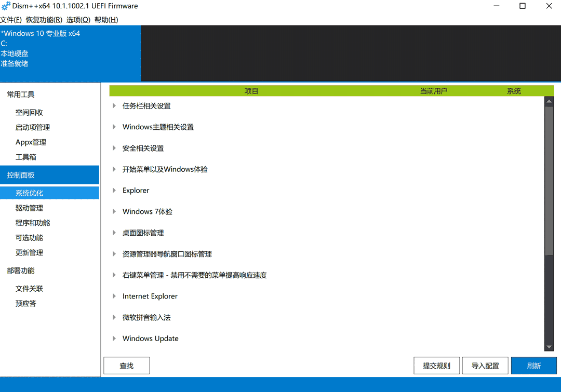Open 驱动管理 in the sidebar
Image resolution: width=561 pixels, height=392 pixels.
[x=29, y=208]
